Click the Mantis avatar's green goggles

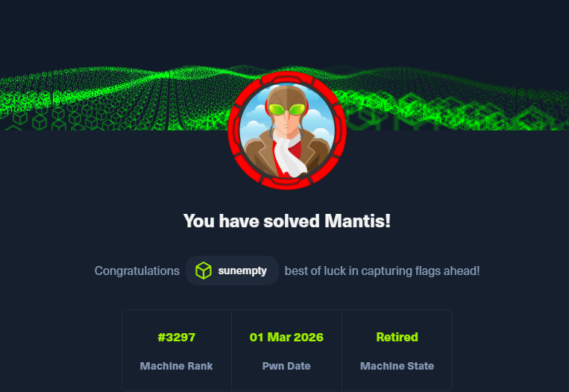pos(287,110)
